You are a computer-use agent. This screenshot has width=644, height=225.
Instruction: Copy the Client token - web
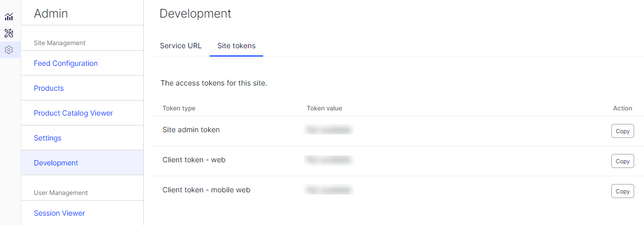pyautogui.click(x=622, y=161)
